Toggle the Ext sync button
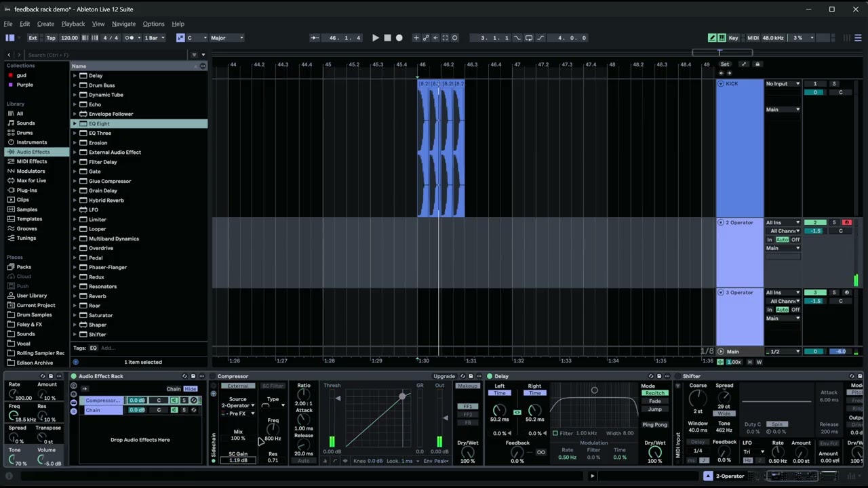The image size is (868, 488). [x=33, y=38]
